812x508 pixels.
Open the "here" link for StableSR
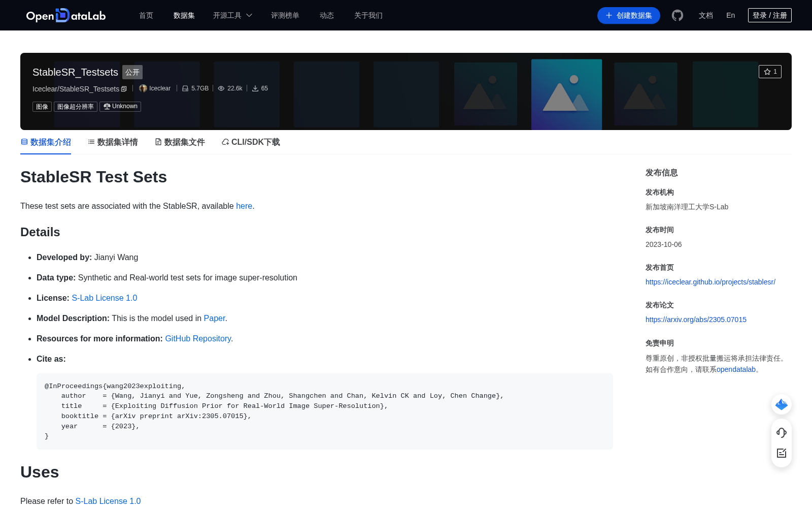point(244,206)
